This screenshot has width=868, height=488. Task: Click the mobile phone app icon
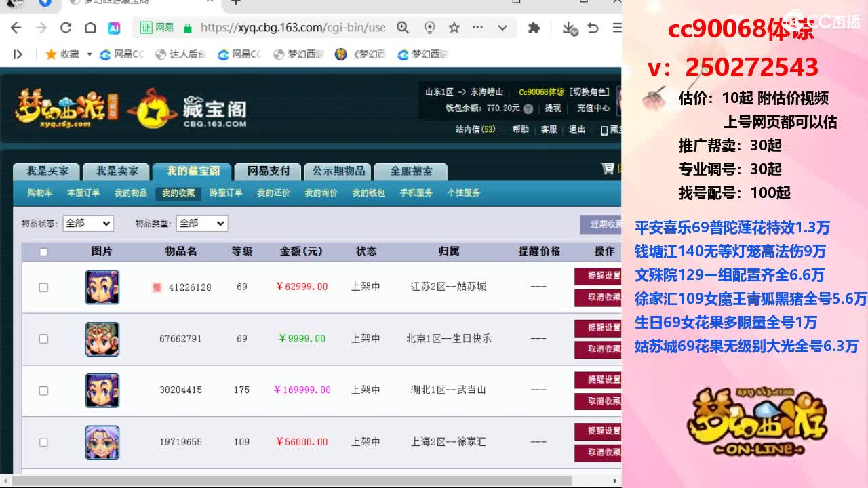pos(605,130)
